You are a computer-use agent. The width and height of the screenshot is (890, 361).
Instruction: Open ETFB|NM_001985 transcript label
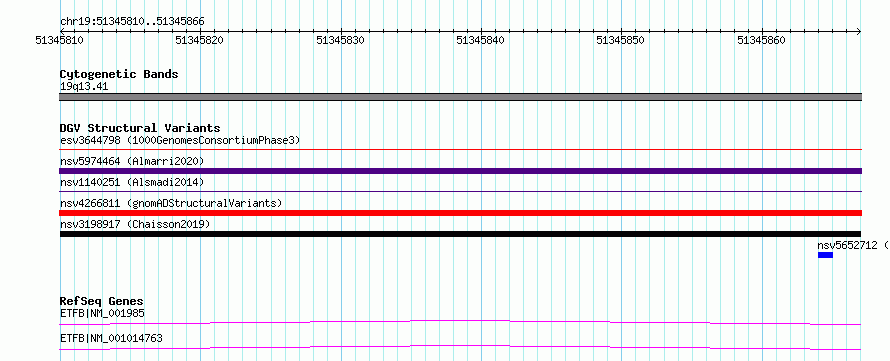click(102, 313)
